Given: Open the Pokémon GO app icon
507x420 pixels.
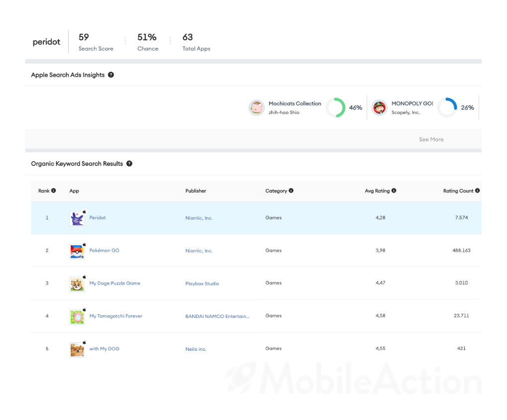Looking at the screenshot, I should [x=77, y=251].
